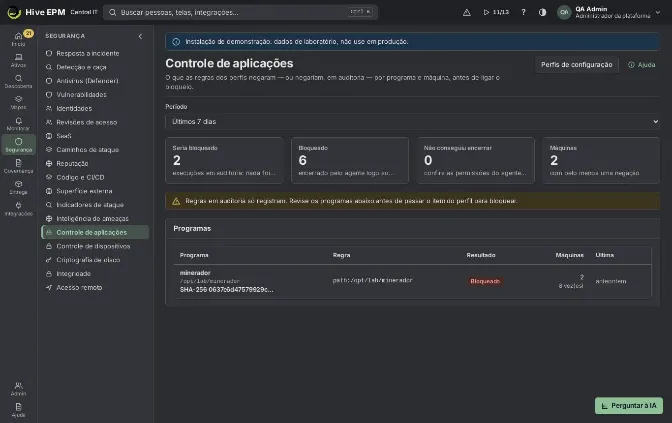
Task: Open Detecção e caça menu item
Action: point(95,67)
